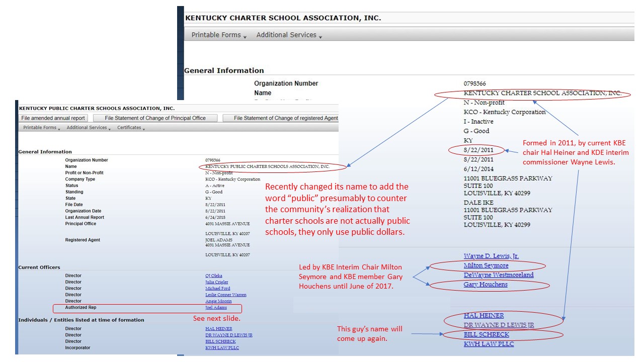
Task: Open Printable Forms menu beside Certificates row
Action: [x=41, y=128]
